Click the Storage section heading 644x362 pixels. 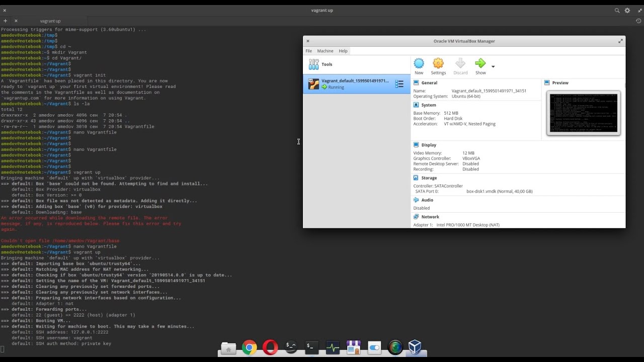point(429,178)
